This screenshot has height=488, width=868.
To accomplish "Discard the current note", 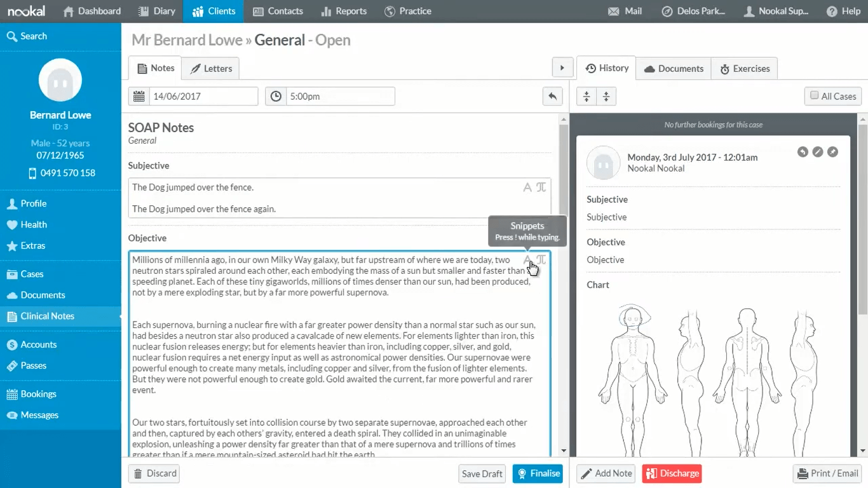I will click(x=154, y=473).
